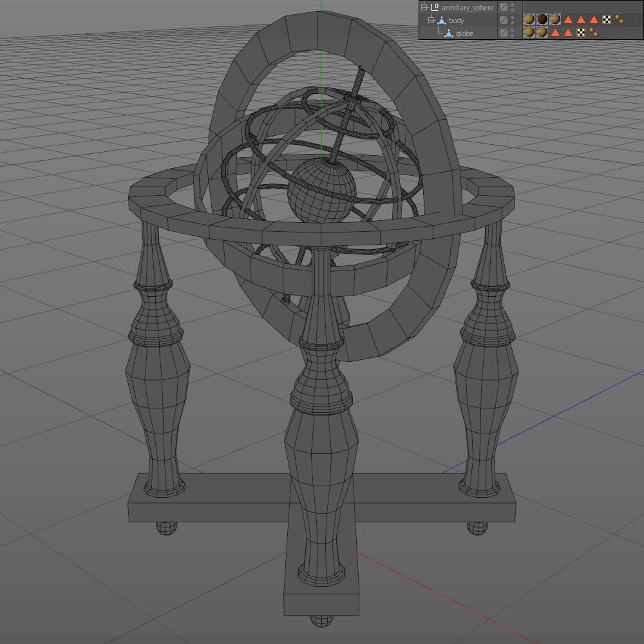The image size is (644, 644).
Task: Collapse the body object children
Action: click(x=431, y=20)
